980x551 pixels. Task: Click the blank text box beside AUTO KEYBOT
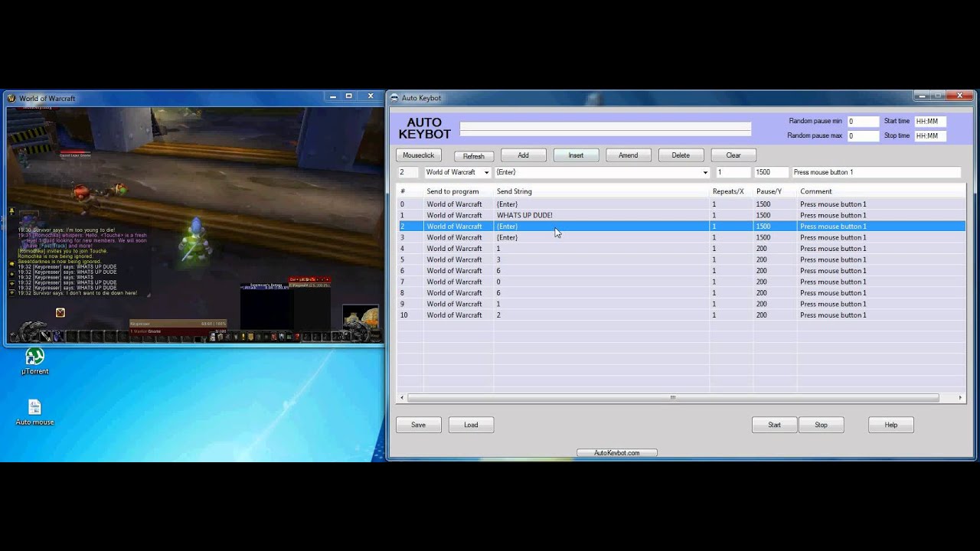click(605, 129)
